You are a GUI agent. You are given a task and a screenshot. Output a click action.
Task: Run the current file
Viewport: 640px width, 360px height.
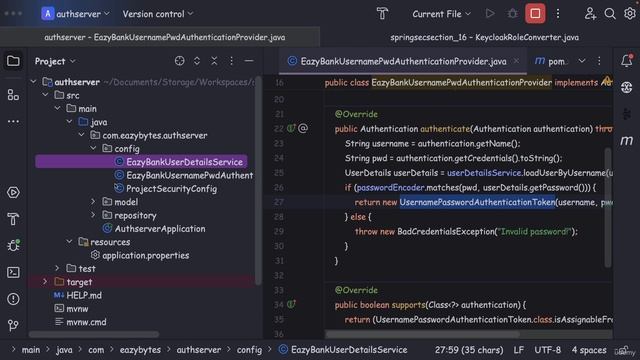coord(490,14)
